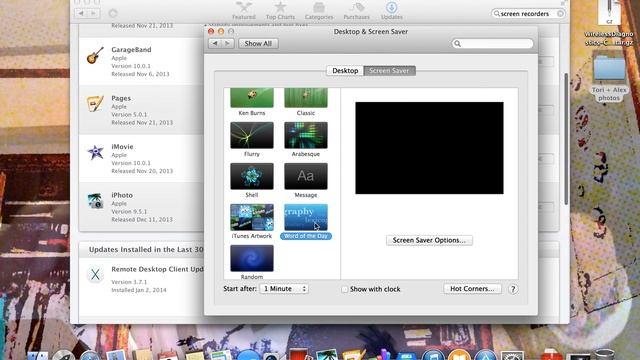Click the GarageBand guitar icon in App Store
Image resolution: width=640 pixels, height=360 pixels.
tap(95, 56)
